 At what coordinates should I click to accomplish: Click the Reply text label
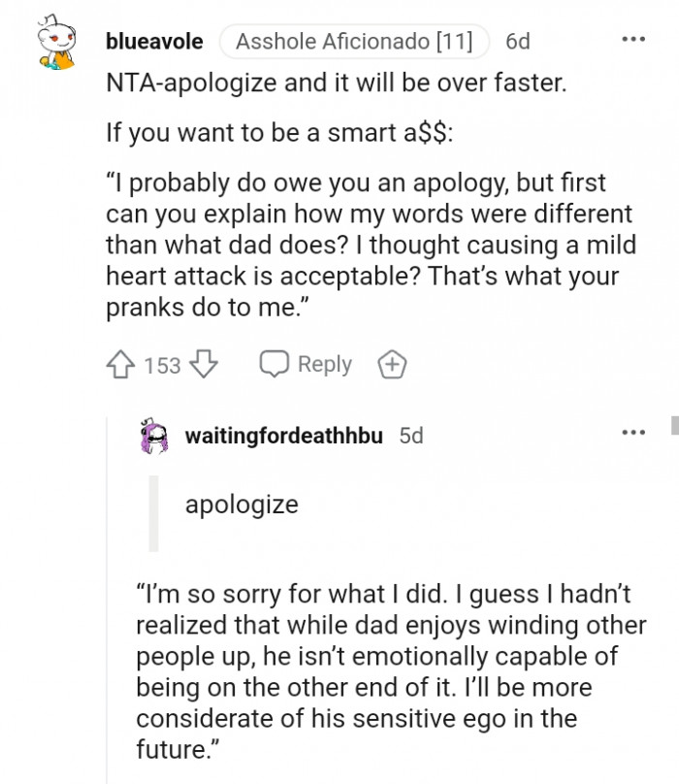click(324, 364)
